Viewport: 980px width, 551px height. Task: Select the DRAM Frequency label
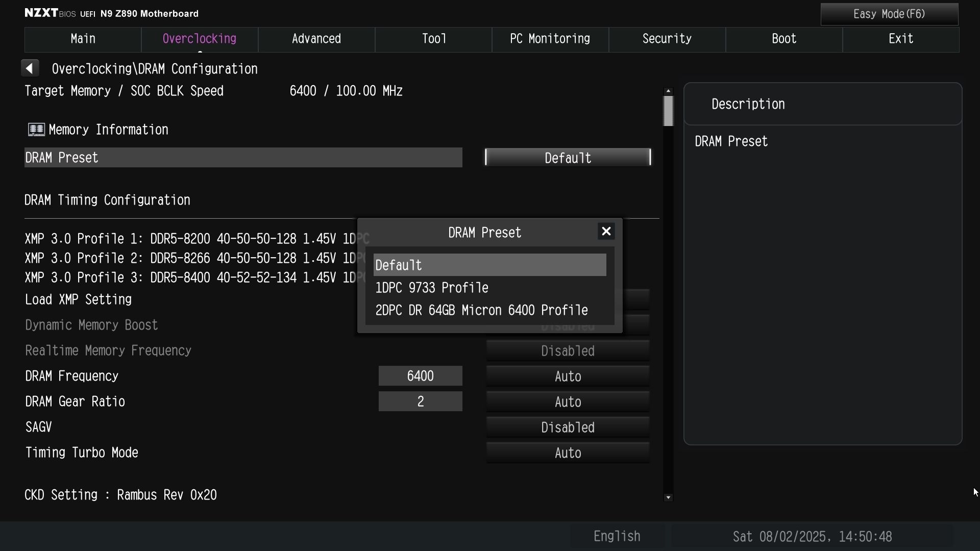coord(71,376)
